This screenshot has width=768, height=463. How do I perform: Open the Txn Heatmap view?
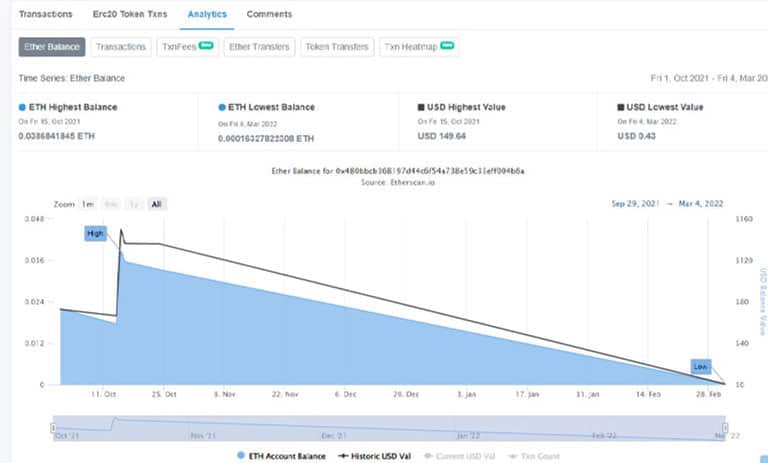[x=419, y=47]
